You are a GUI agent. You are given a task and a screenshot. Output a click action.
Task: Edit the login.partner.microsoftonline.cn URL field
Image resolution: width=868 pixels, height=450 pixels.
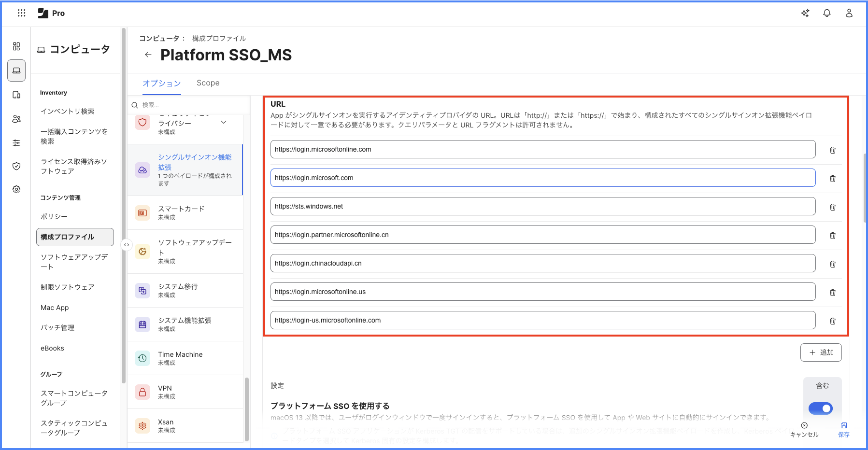click(543, 235)
